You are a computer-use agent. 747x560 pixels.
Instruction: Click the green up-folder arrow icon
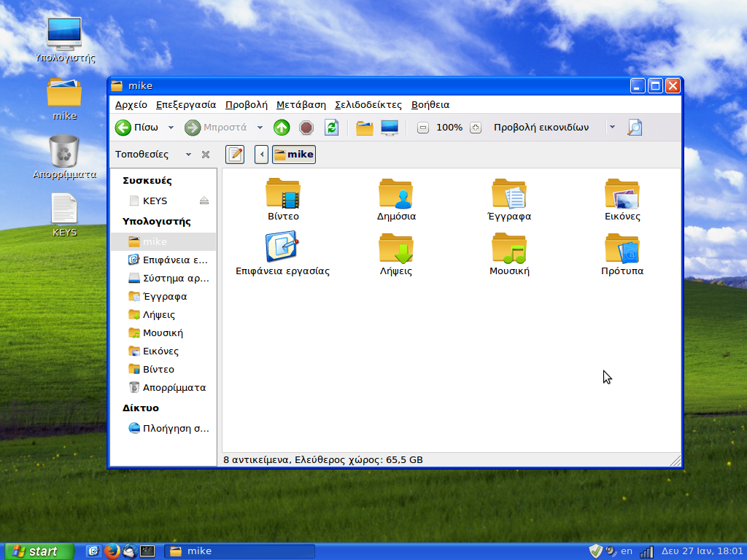click(x=282, y=128)
